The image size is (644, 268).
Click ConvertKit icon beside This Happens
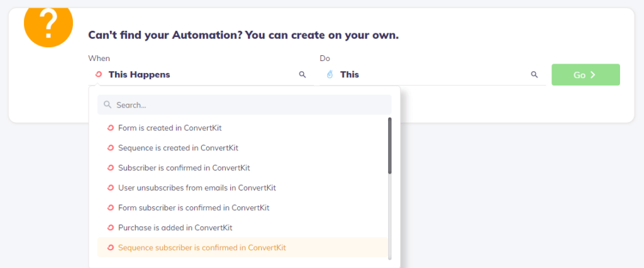click(98, 74)
